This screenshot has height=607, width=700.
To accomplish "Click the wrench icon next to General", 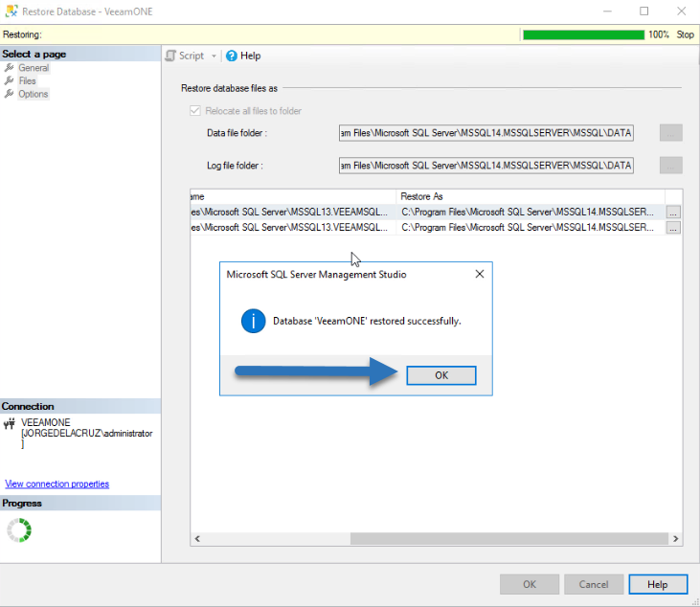I will 9,68.
